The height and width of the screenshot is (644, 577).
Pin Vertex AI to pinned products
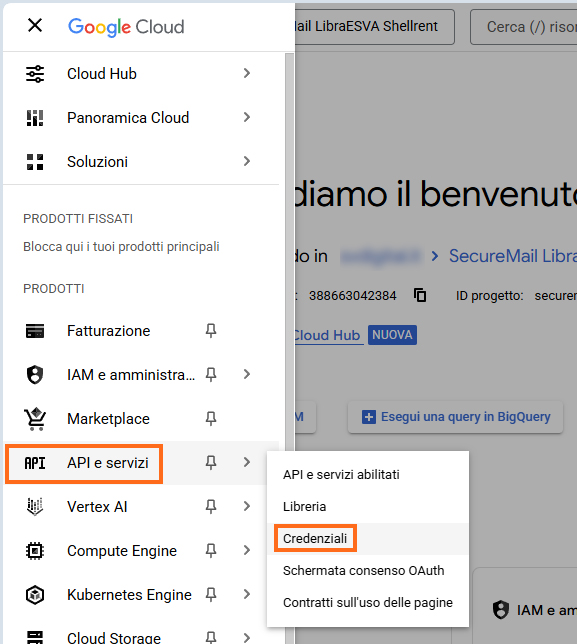click(x=211, y=506)
